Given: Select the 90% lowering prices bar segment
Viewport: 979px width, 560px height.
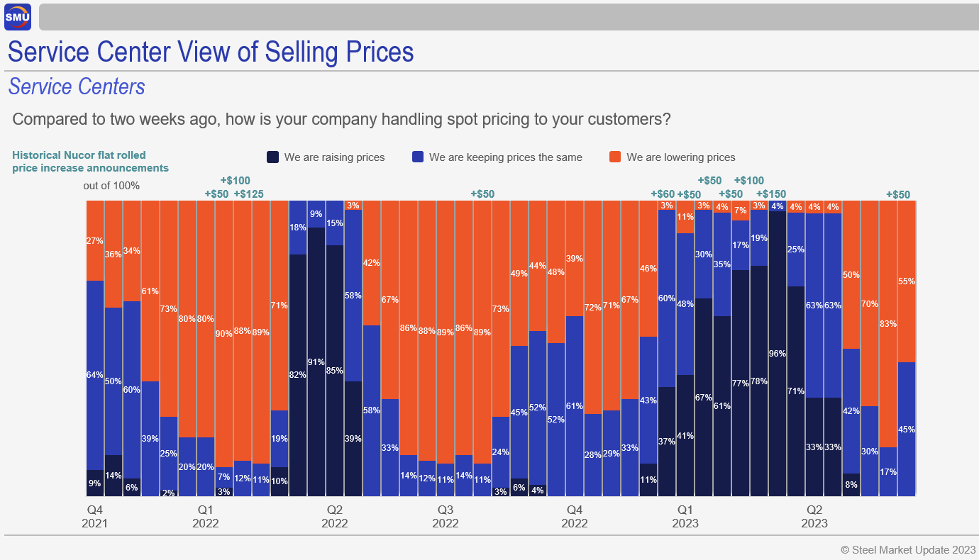Looking at the screenshot, I should click(224, 333).
